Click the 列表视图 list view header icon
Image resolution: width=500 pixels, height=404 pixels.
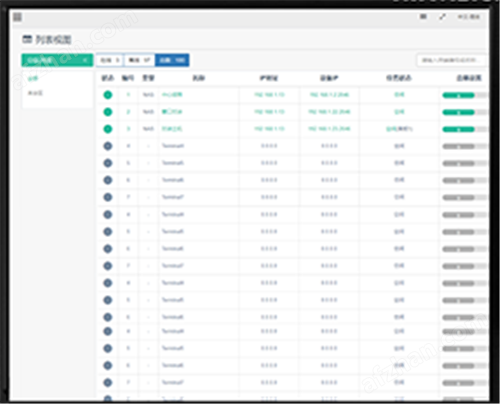[x=27, y=39]
